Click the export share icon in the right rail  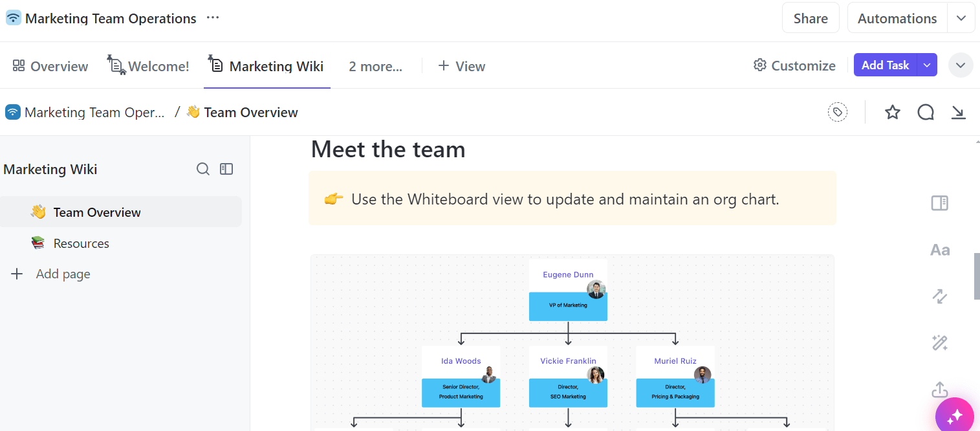coord(940,390)
